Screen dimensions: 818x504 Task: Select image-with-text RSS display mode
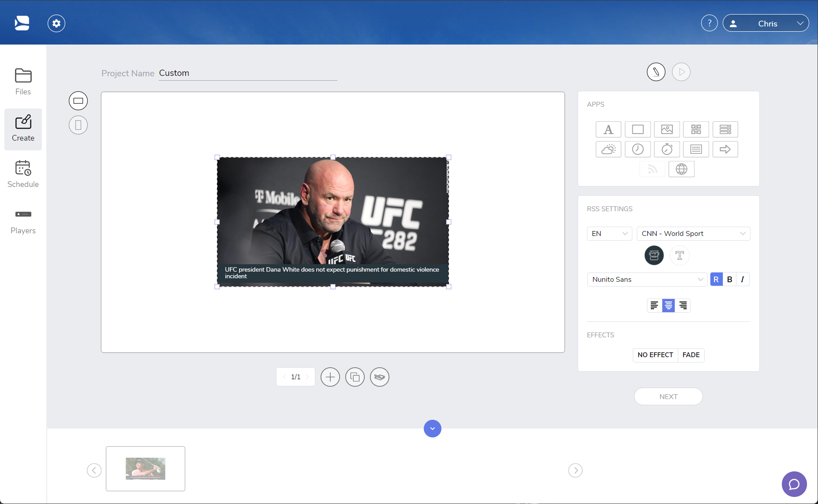coord(654,255)
